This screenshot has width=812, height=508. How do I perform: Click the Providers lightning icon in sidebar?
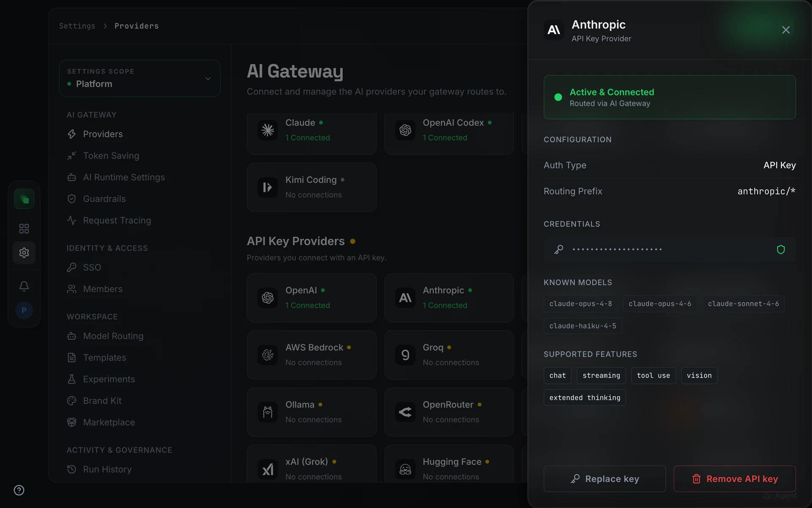(71, 134)
